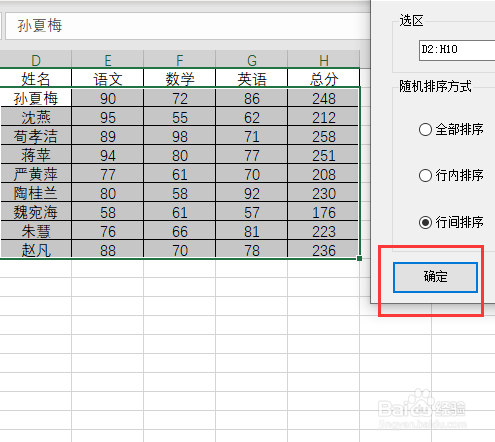The width and height of the screenshot is (495, 442).
Task: Click total score 223 for 朱慧
Action: [x=324, y=231]
